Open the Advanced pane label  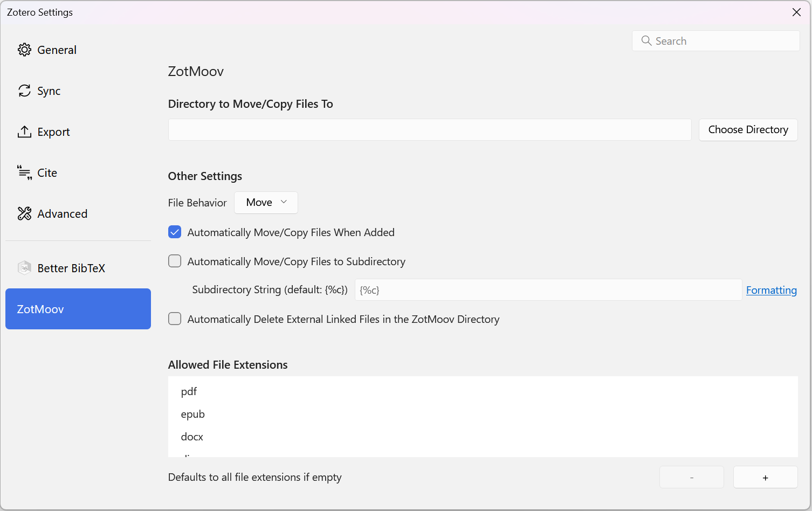point(63,214)
